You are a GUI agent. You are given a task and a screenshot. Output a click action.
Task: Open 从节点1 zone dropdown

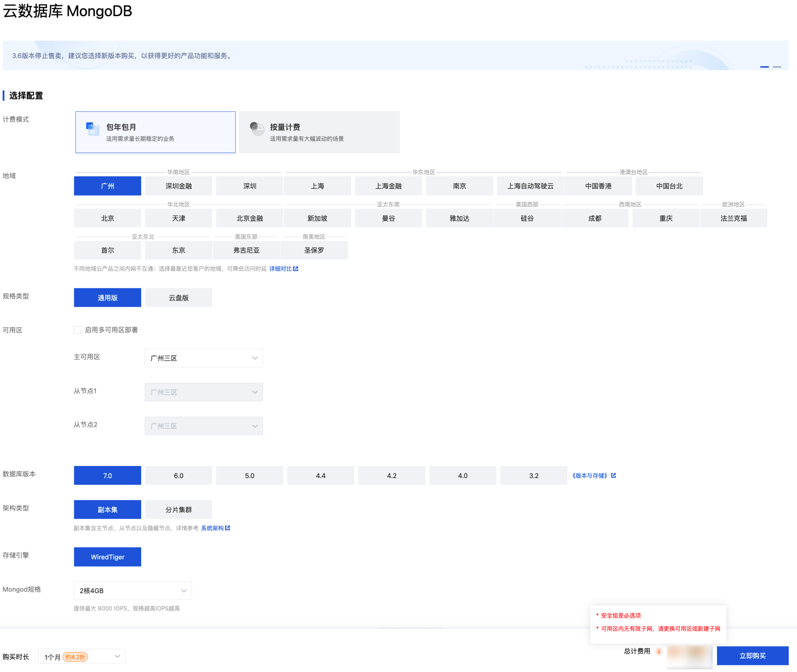pyautogui.click(x=203, y=392)
